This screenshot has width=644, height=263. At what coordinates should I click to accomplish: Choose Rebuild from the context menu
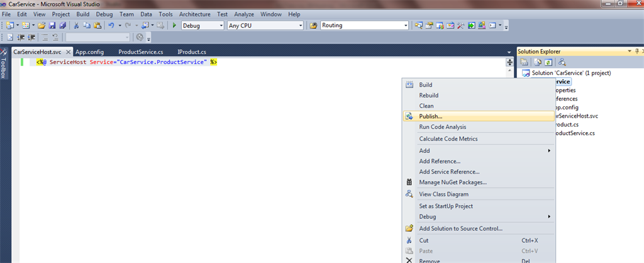pyautogui.click(x=479, y=96)
